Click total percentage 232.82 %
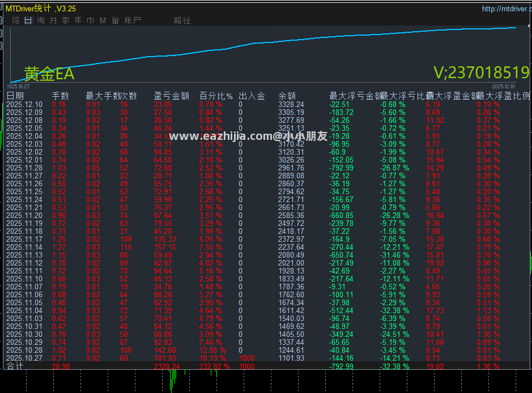This screenshot has width=532, height=393. pos(214,366)
